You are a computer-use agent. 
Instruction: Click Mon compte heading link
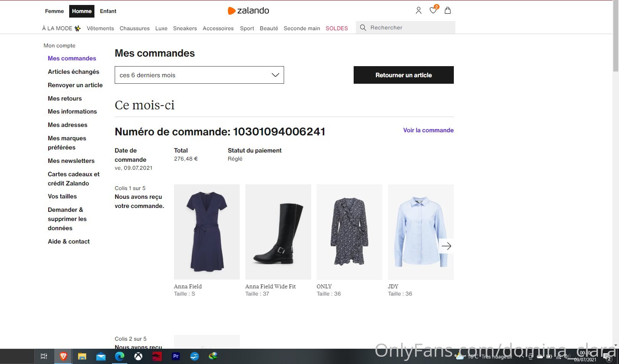pos(59,45)
